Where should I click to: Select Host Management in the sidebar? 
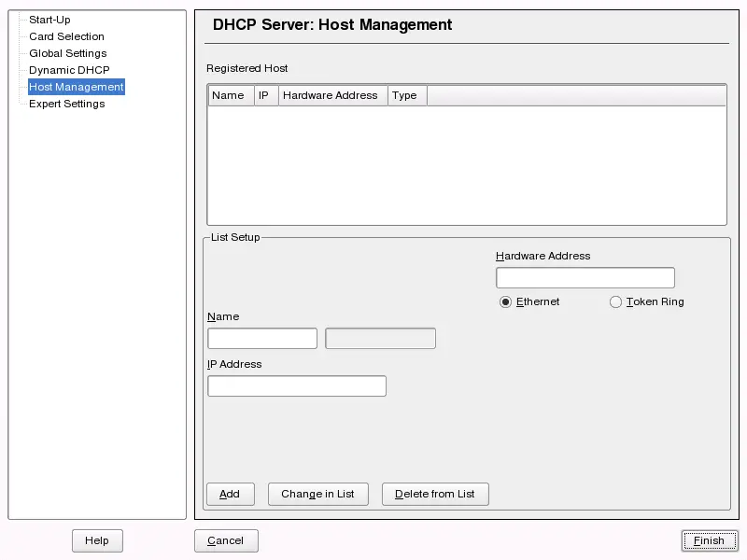pyautogui.click(x=76, y=87)
